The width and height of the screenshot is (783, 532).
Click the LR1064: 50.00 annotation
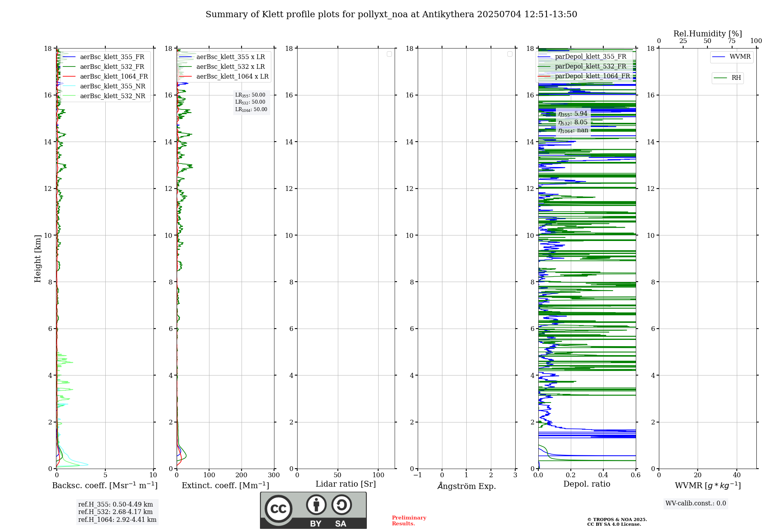coord(251,110)
